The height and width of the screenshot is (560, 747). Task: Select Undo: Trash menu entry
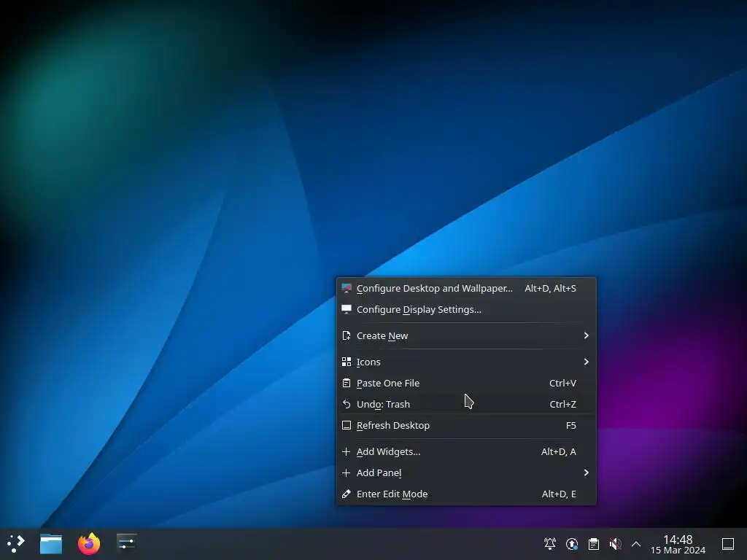(466, 404)
